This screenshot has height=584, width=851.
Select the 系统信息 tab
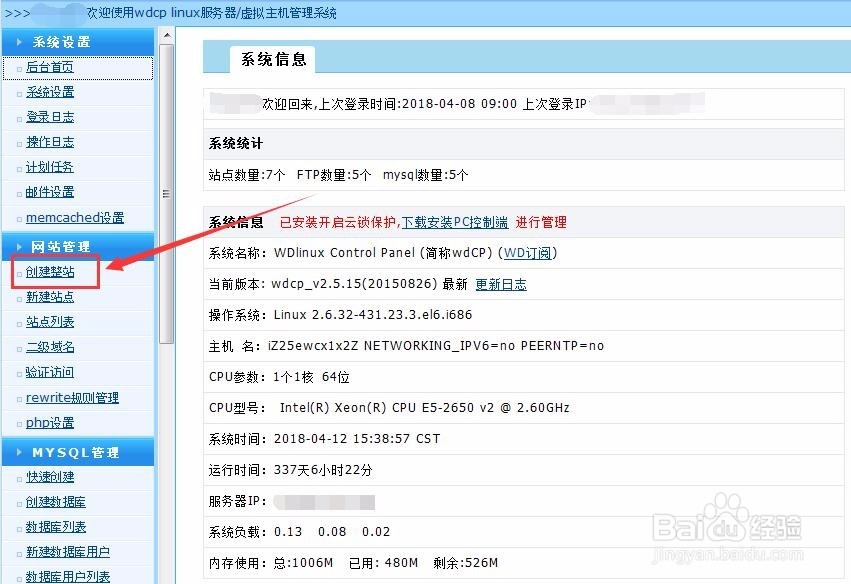pyautogui.click(x=273, y=59)
